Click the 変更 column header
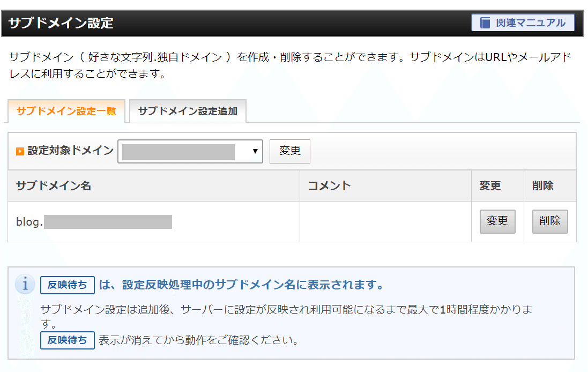Screen dimensions: 588x372 tap(497, 185)
